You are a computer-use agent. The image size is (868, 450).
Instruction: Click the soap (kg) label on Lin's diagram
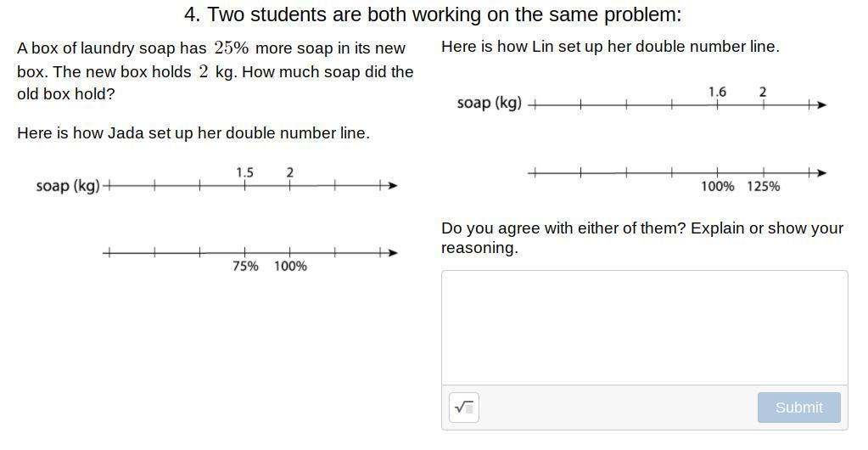(x=489, y=103)
